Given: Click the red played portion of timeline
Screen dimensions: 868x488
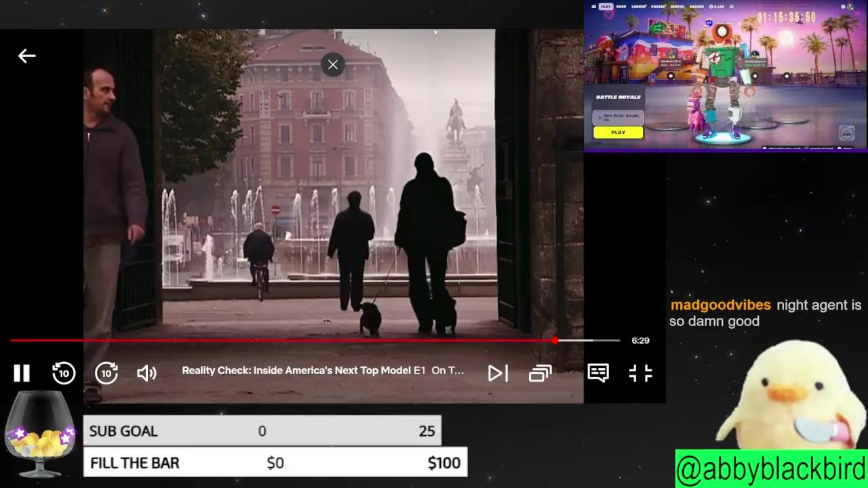Looking at the screenshot, I should [x=281, y=340].
